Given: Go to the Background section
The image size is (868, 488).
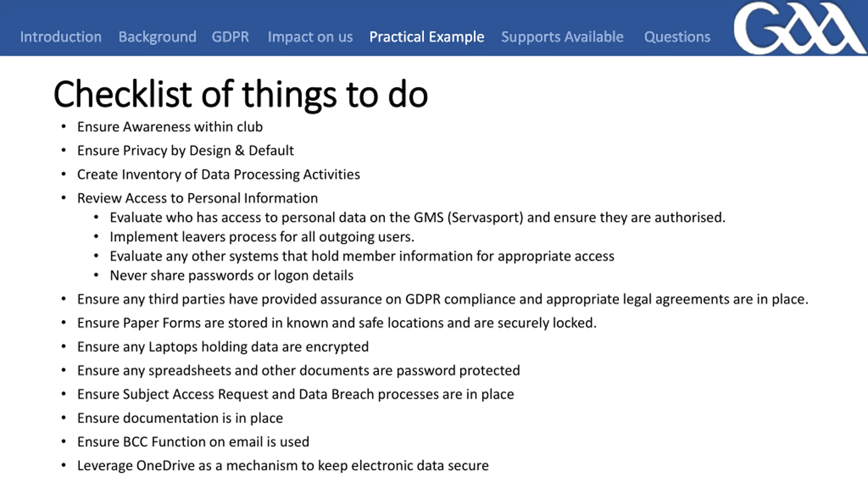Looking at the screenshot, I should pyautogui.click(x=157, y=37).
